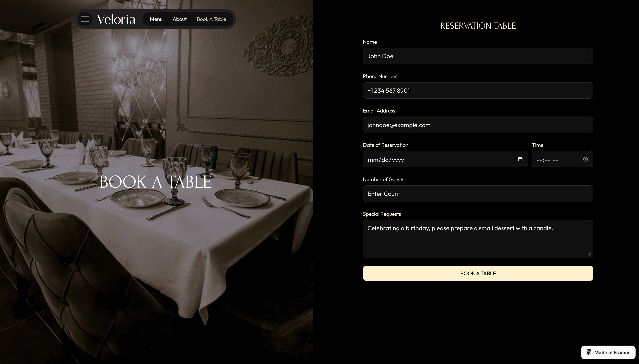
Task: Submit with cream BOOK A TABLE button
Action: pyautogui.click(x=478, y=273)
